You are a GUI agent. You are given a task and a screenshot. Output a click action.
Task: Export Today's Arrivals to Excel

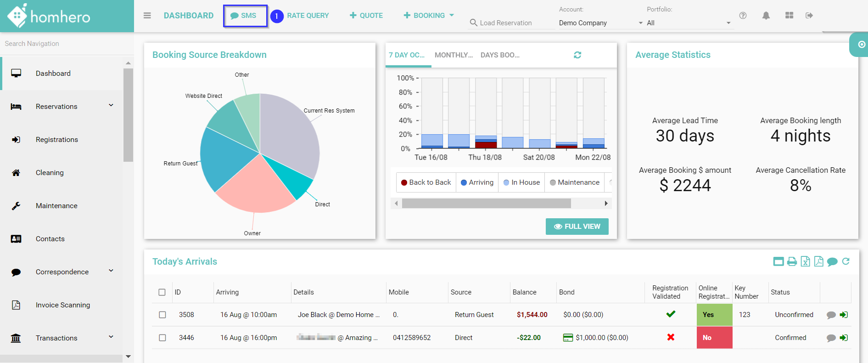click(805, 262)
